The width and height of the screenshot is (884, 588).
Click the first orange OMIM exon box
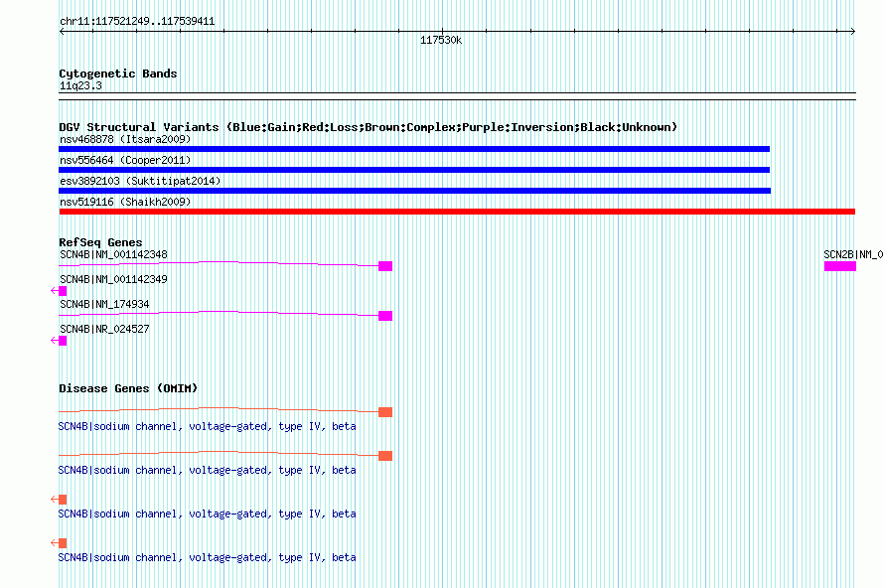click(385, 412)
